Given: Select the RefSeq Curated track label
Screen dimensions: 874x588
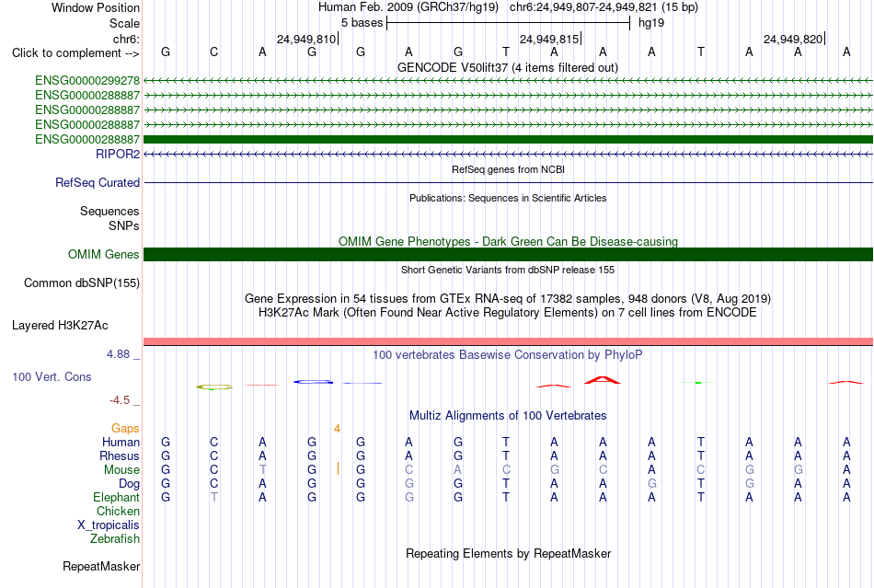Looking at the screenshot, I should [98, 183].
